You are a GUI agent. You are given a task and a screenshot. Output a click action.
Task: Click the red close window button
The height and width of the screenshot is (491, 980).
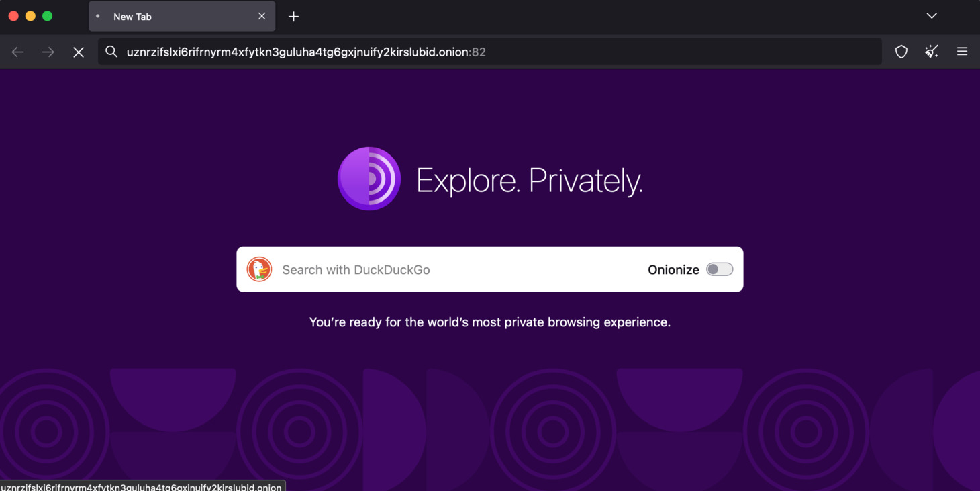click(13, 16)
